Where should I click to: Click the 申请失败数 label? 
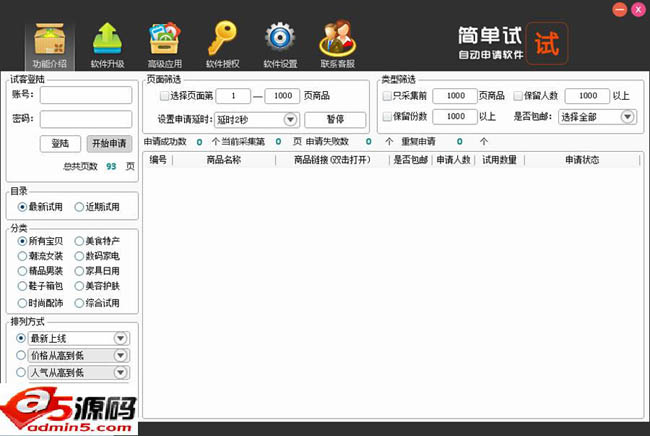click(x=327, y=142)
